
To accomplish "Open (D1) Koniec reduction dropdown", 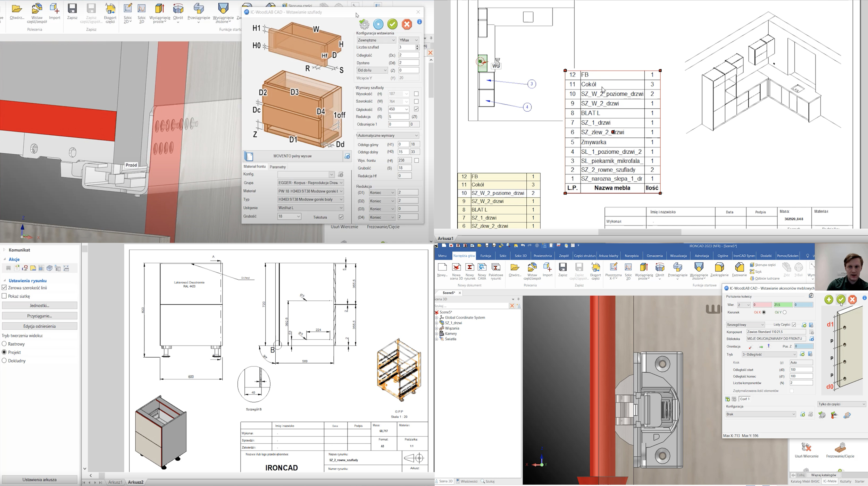I will pos(382,193).
